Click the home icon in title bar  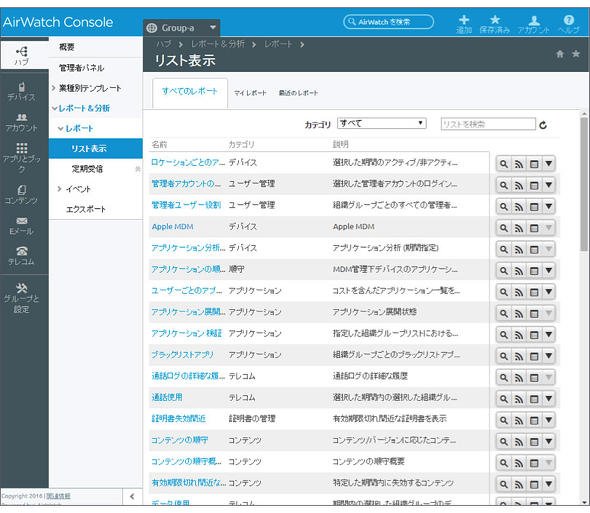[560, 54]
